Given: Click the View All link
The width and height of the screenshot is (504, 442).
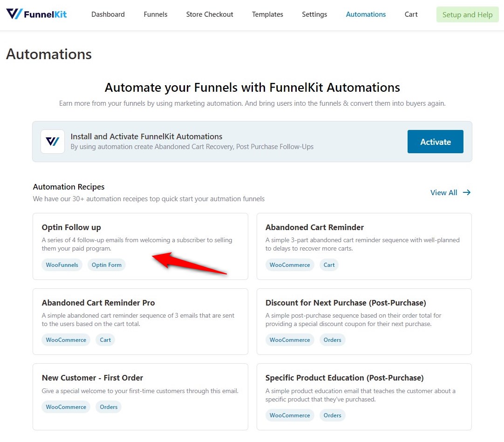Looking at the screenshot, I should click(443, 192).
